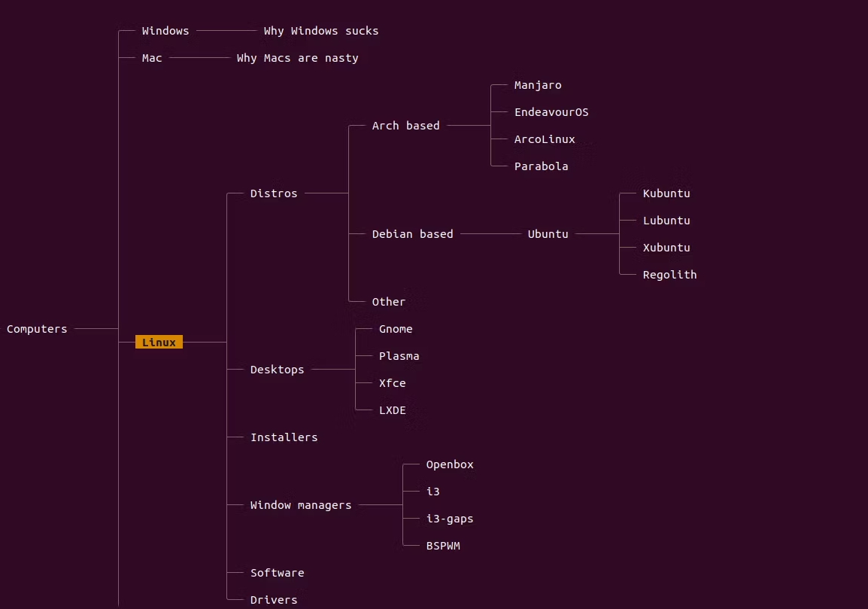Click the Drivers node
The image size is (868, 609).
274,600
